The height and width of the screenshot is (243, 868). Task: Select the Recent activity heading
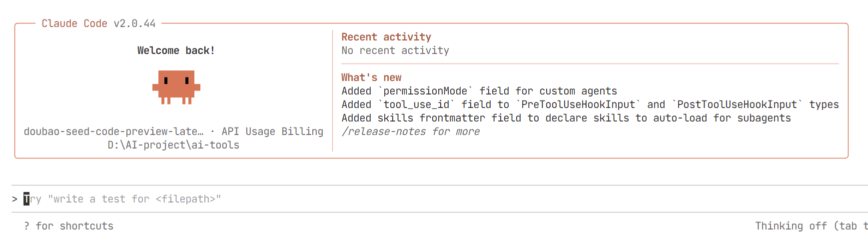(x=386, y=37)
